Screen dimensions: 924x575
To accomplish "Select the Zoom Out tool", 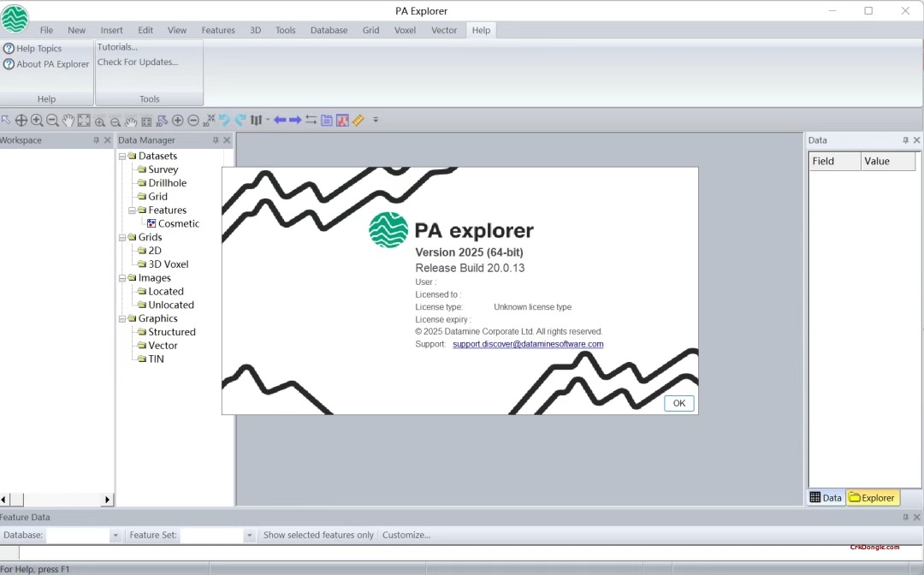I will pos(52,120).
